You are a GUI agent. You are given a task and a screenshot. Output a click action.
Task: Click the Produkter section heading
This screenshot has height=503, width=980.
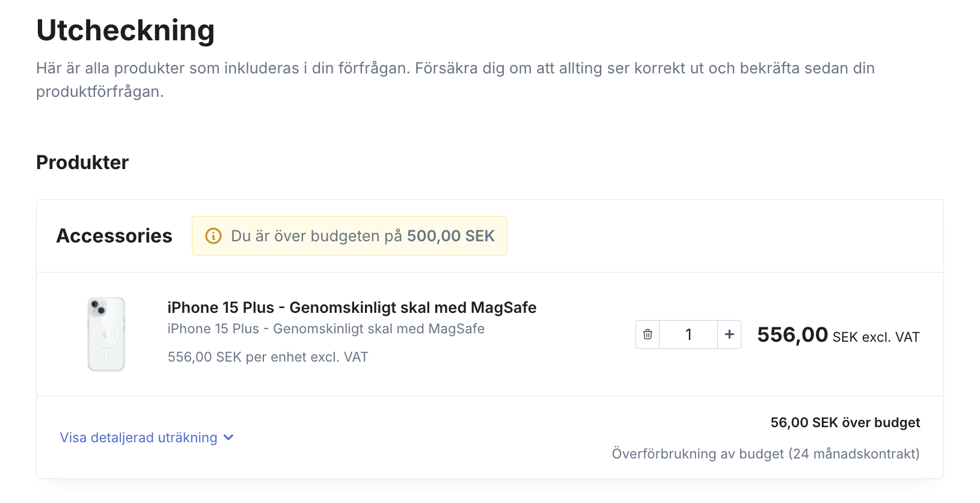(x=82, y=162)
